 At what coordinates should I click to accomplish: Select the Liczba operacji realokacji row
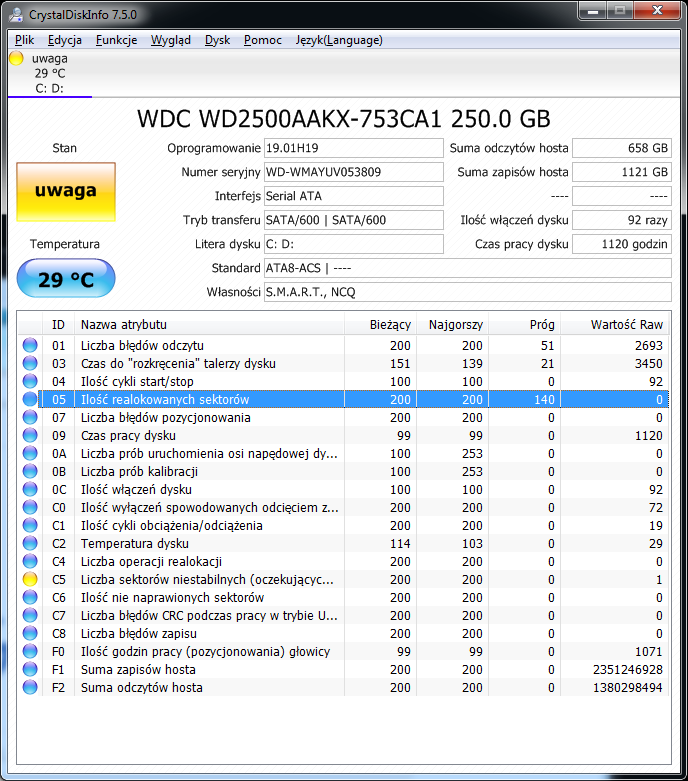[344, 561]
